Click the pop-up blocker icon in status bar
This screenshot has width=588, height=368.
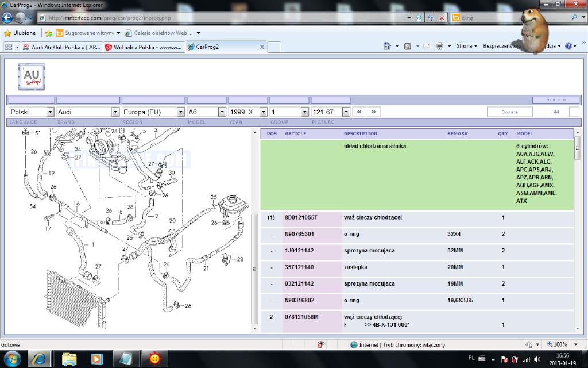pyautogui.click(x=320, y=345)
